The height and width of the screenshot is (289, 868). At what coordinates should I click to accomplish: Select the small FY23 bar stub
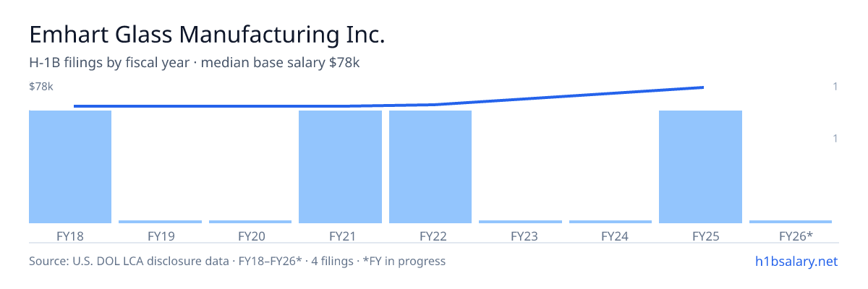520,222
